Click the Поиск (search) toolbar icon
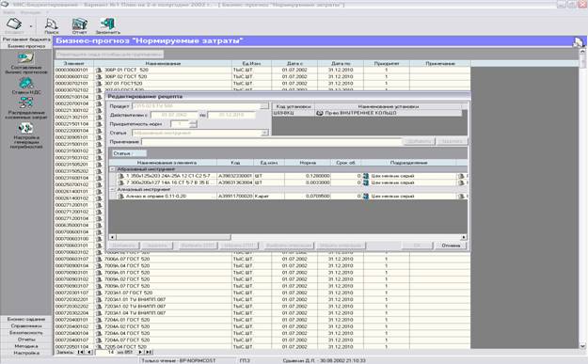 click(x=51, y=24)
